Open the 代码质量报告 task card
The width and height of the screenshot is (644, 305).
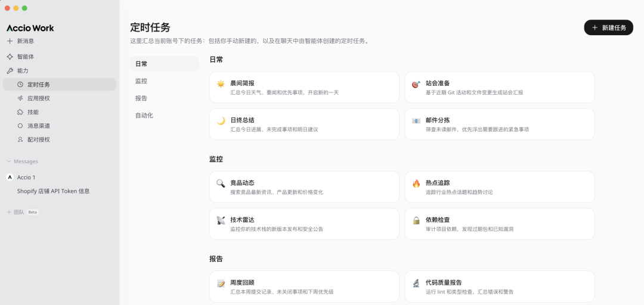[x=499, y=287]
